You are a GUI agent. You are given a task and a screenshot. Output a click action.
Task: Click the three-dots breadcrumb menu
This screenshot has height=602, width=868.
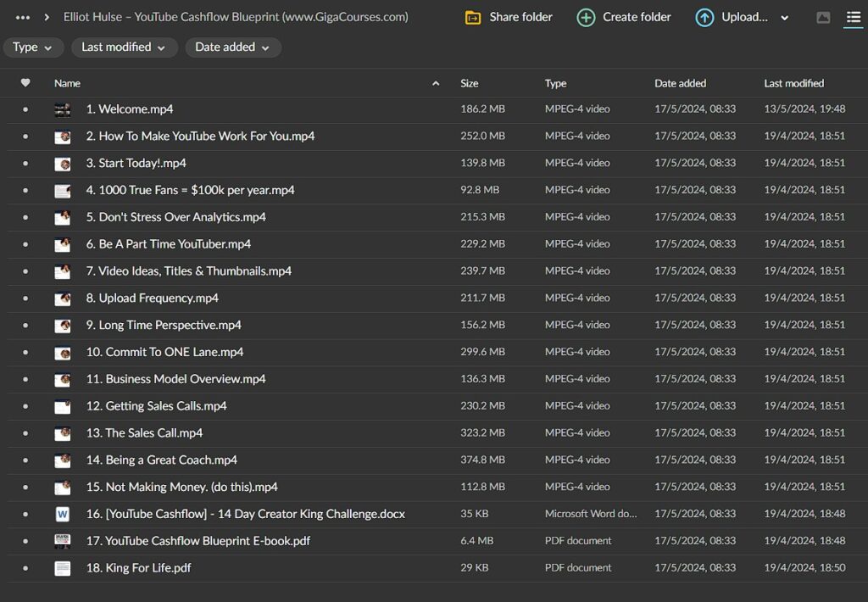(x=23, y=17)
